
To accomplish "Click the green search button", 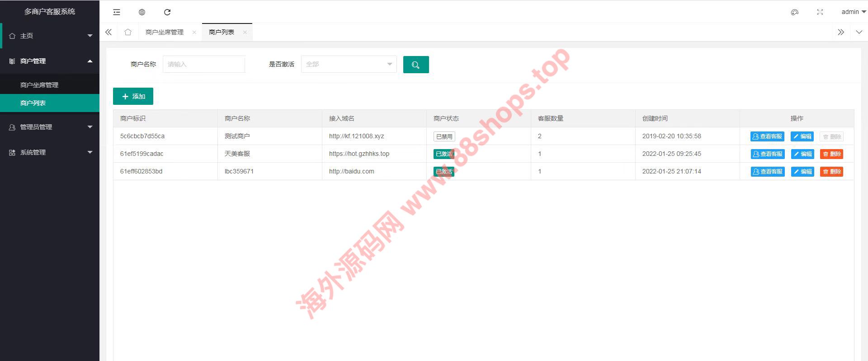I will 415,65.
